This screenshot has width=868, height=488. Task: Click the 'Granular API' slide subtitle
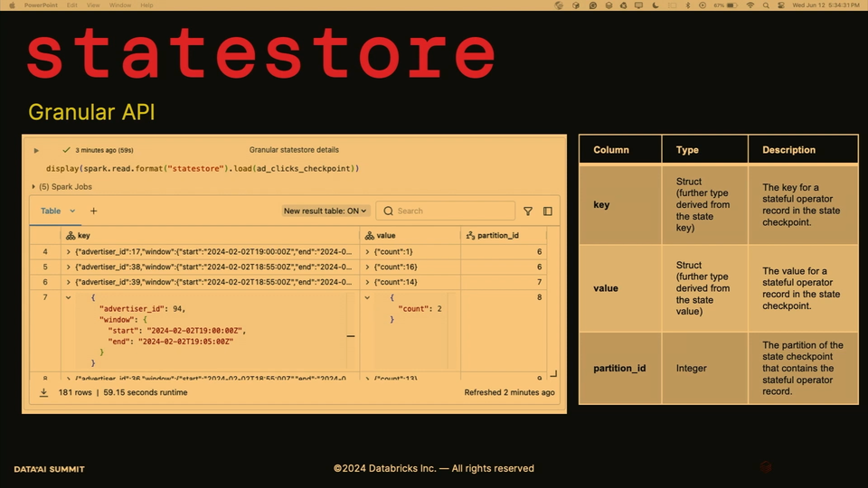[91, 112]
